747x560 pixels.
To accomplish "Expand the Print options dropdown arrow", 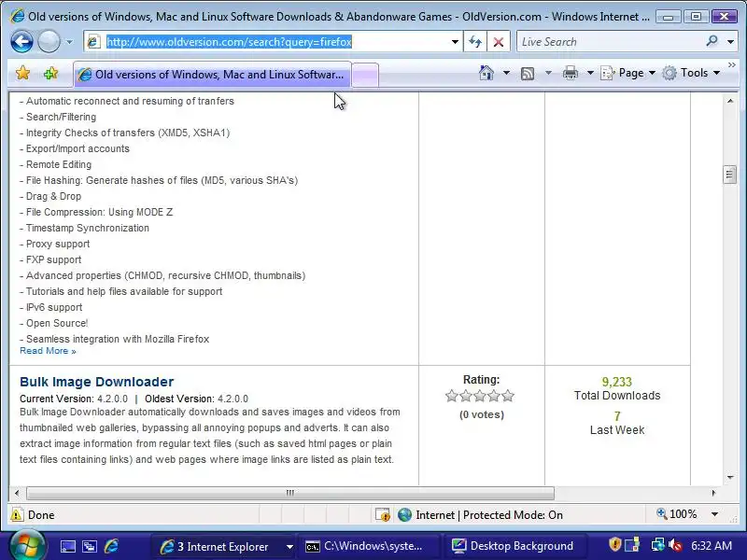I will point(590,73).
